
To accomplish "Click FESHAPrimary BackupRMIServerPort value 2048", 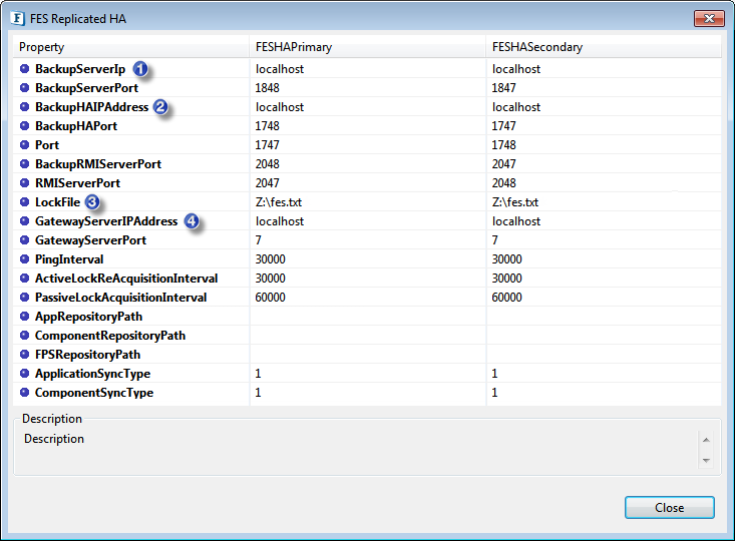I will click(267, 164).
